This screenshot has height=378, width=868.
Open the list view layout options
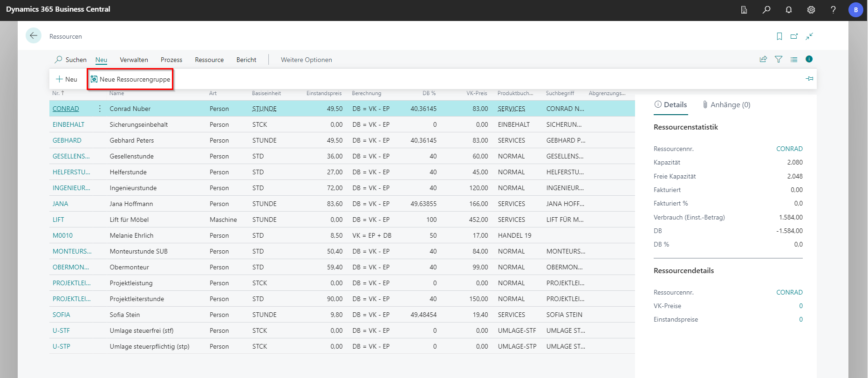point(794,59)
